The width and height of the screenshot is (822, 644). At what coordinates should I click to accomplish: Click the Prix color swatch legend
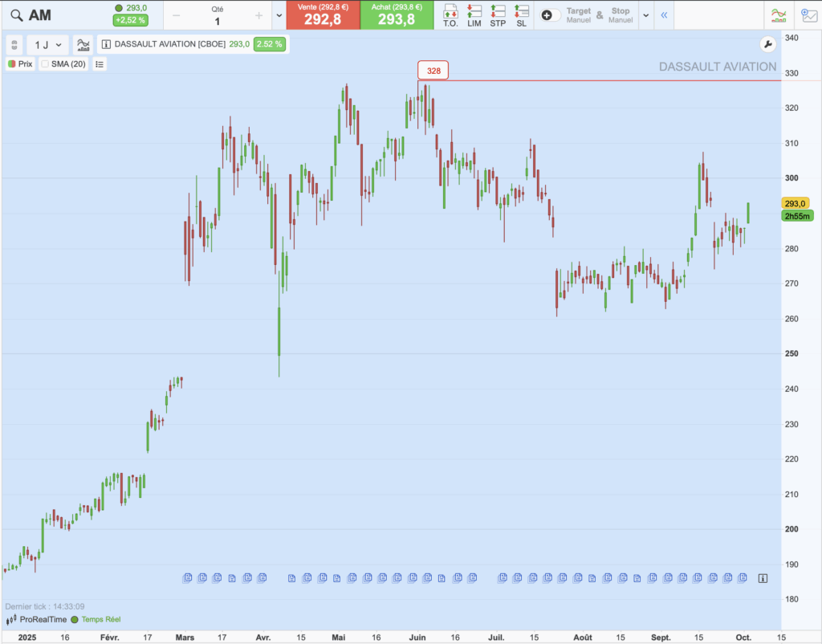(x=12, y=63)
